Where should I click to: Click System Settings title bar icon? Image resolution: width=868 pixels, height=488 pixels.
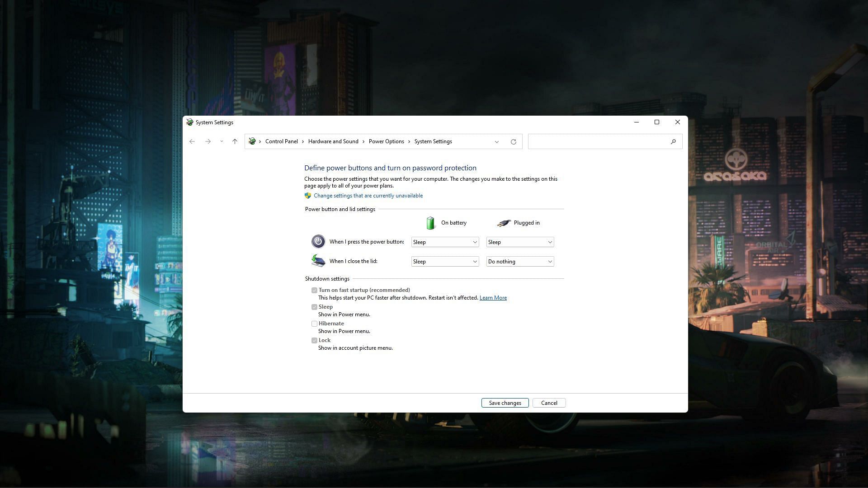[190, 122]
